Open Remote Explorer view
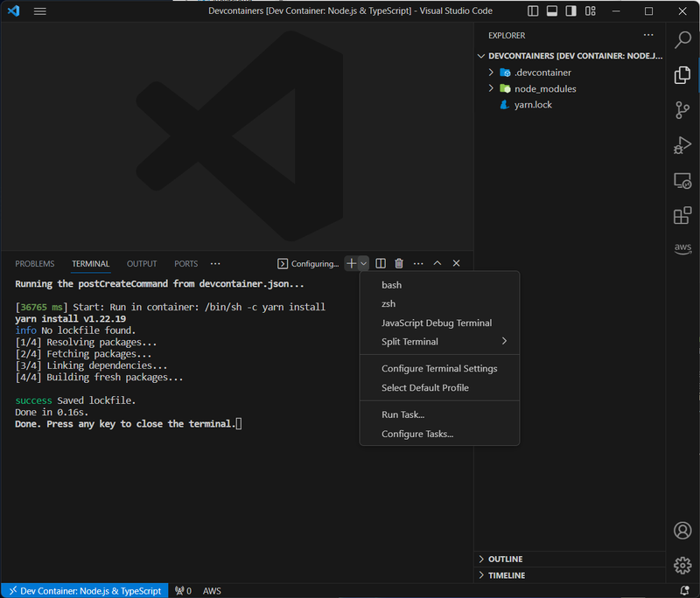The image size is (700, 598). (682, 181)
